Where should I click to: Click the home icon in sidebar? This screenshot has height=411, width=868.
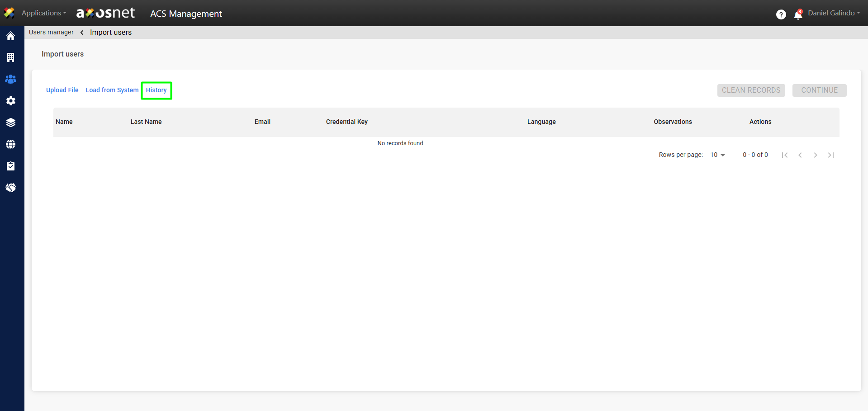(11, 36)
